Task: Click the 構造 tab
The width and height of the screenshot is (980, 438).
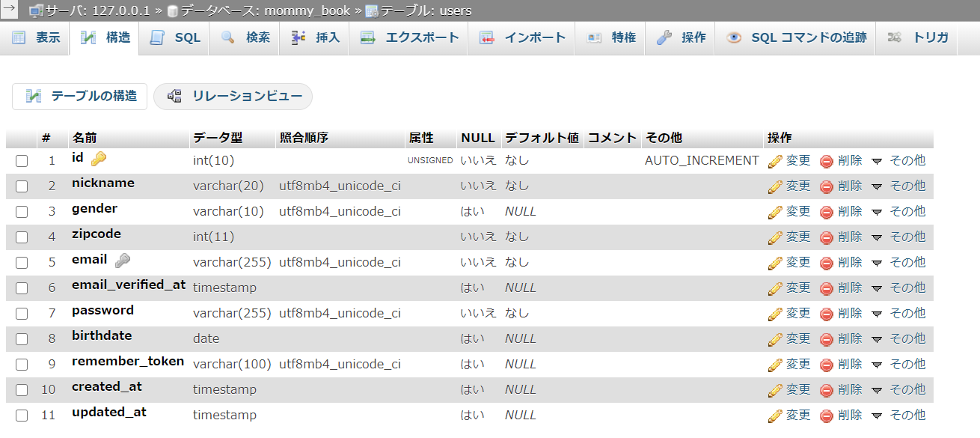Action: click(x=105, y=37)
